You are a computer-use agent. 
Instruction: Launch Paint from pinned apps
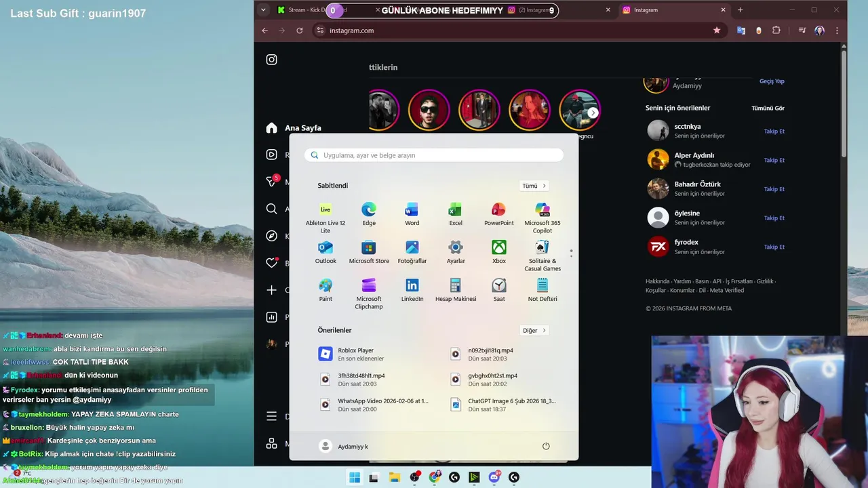[x=325, y=290]
